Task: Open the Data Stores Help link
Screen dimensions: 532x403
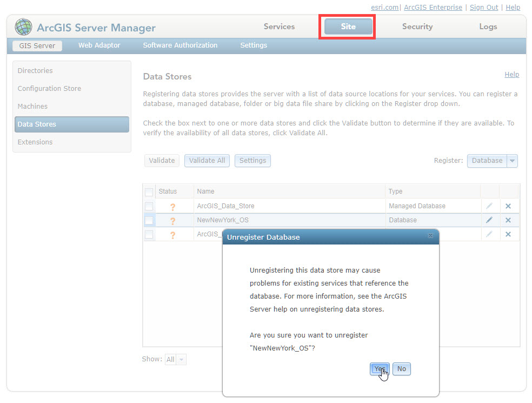Action: point(511,74)
